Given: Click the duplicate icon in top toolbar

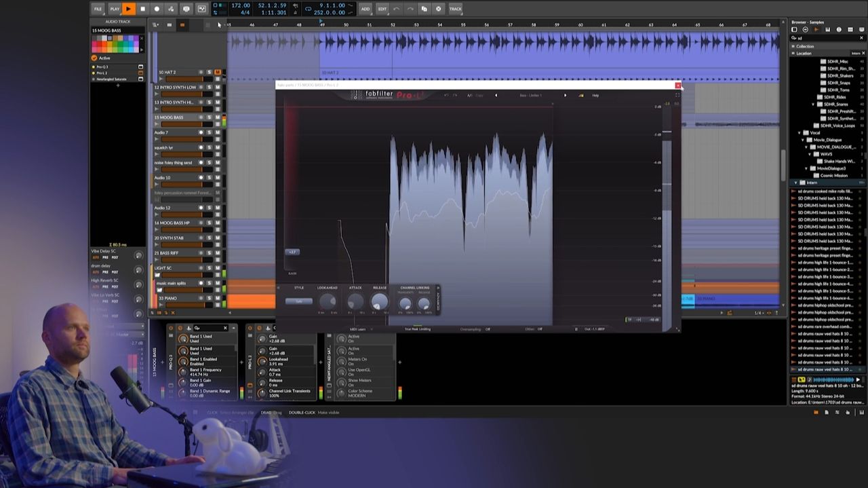Looking at the screenshot, I should click(x=424, y=9).
